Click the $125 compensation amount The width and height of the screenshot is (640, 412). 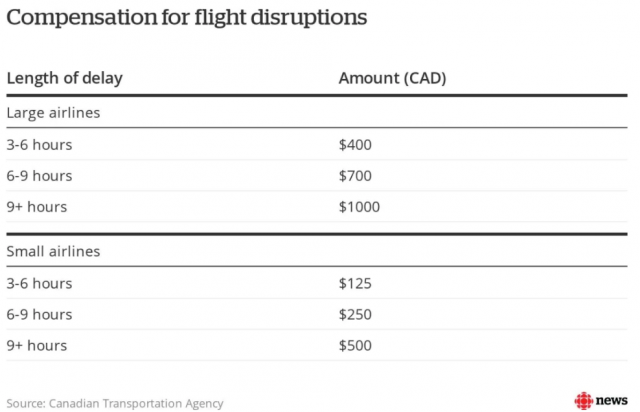pos(355,283)
